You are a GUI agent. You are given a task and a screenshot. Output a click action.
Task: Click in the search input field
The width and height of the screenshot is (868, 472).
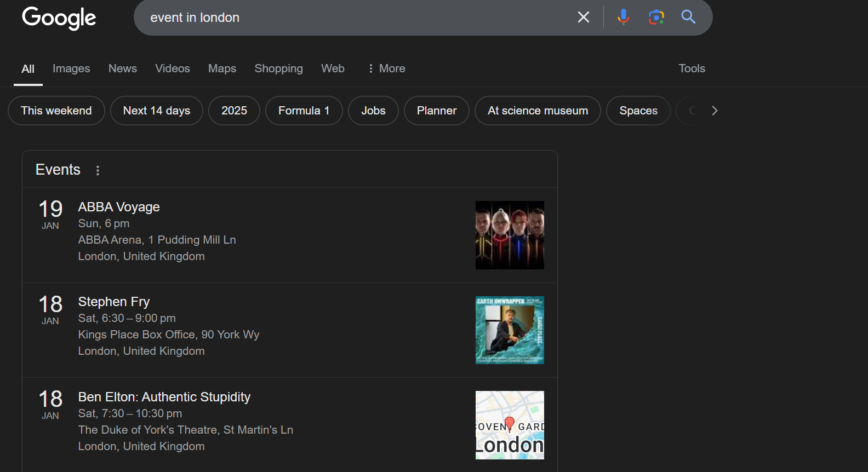coord(356,18)
